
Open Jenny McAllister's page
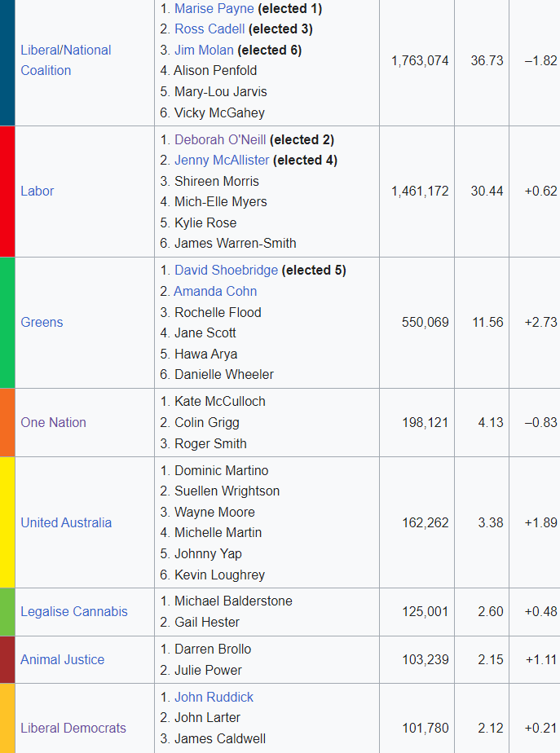click(x=222, y=161)
